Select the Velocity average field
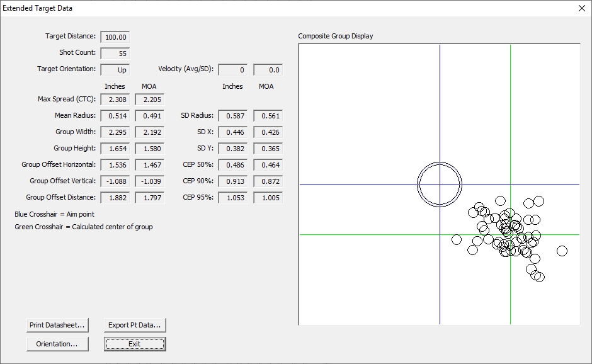 [234, 70]
